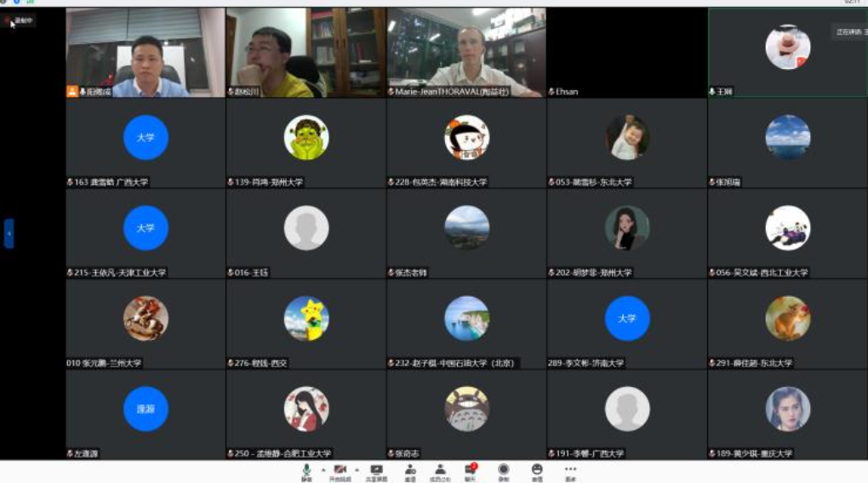Click the frog avatar of participant 139

(306, 138)
